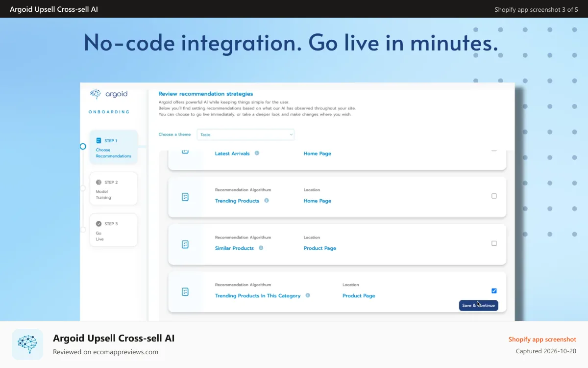The image size is (588, 368).
Task: Enable the Similar Products checkbox
Action: (x=494, y=243)
